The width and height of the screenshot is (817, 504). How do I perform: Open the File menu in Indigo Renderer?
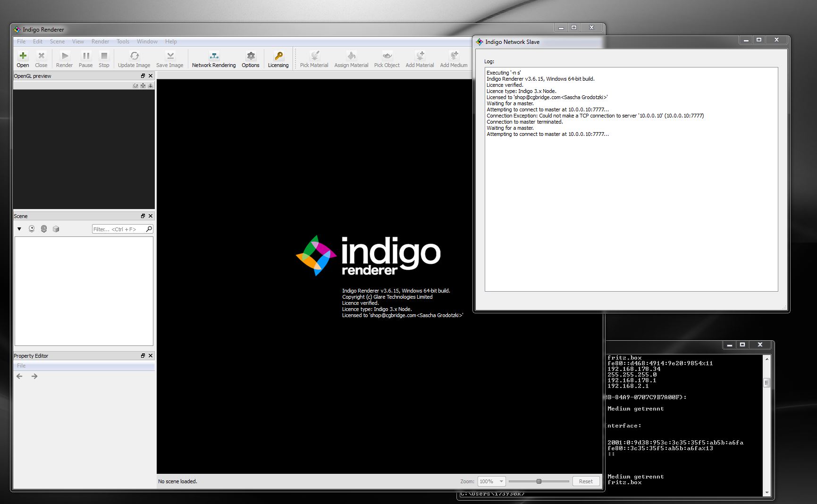click(21, 42)
